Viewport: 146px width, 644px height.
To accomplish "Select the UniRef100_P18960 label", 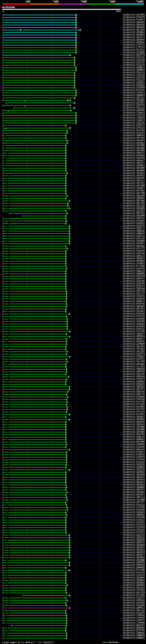I will pos(133,221).
